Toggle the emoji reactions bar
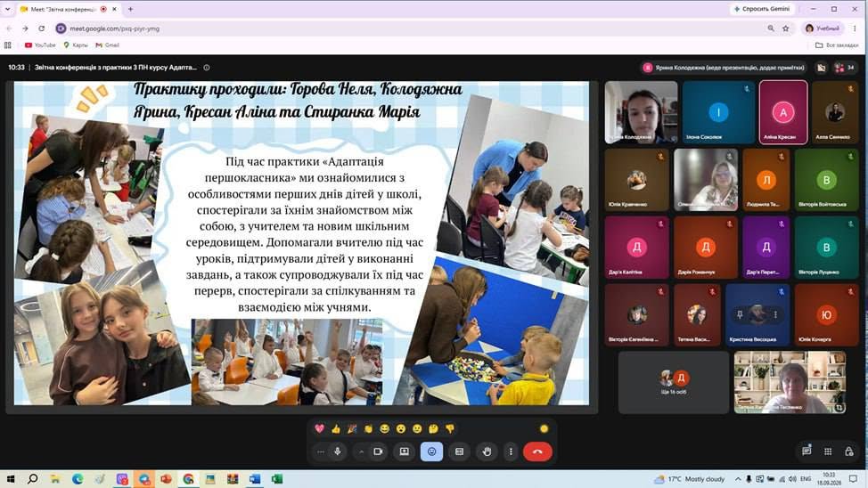The width and height of the screenshot is (868, 488). click(432, 451)
